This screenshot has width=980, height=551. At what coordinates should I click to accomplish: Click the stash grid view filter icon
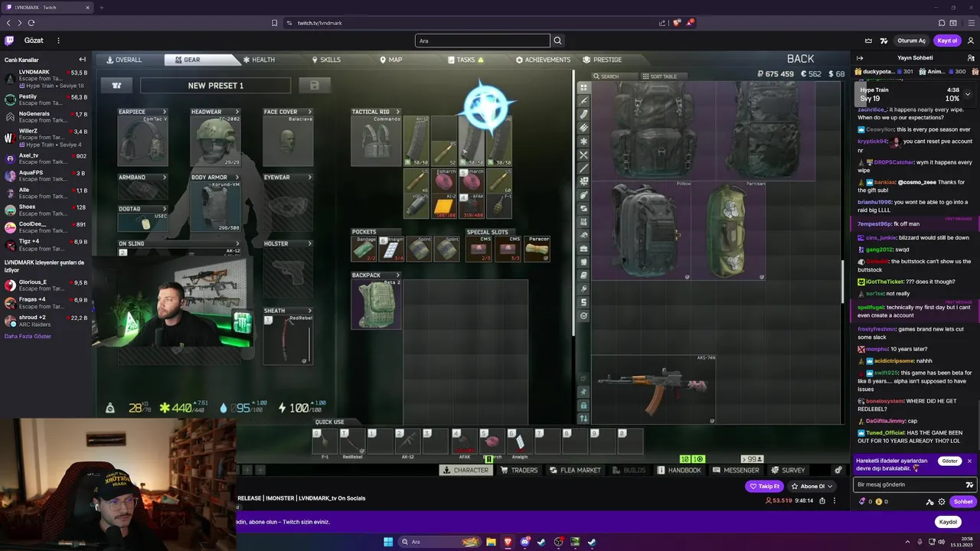[583, 87]
